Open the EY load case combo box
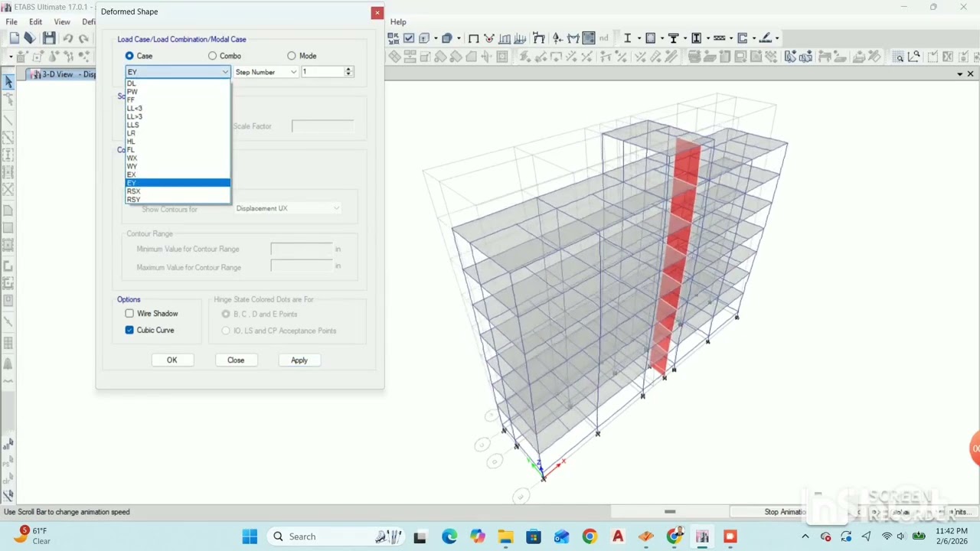Screen dimensions: 980x551 (178, 72)
